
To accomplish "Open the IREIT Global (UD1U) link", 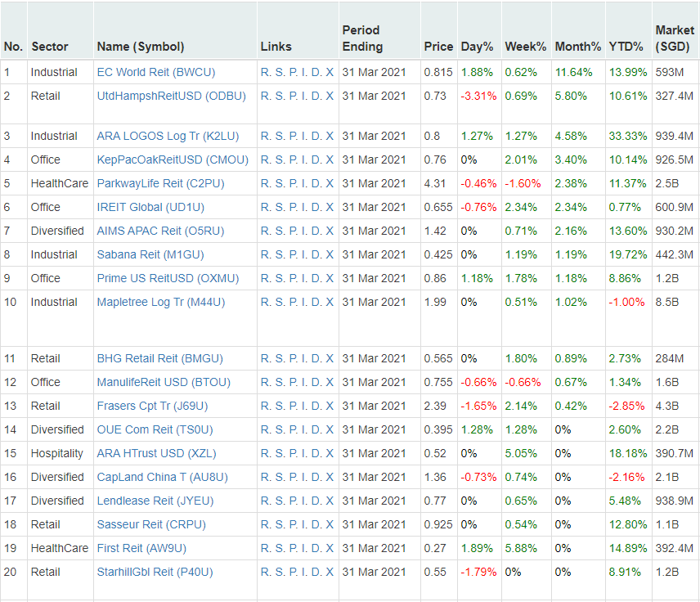I will 150,207.
